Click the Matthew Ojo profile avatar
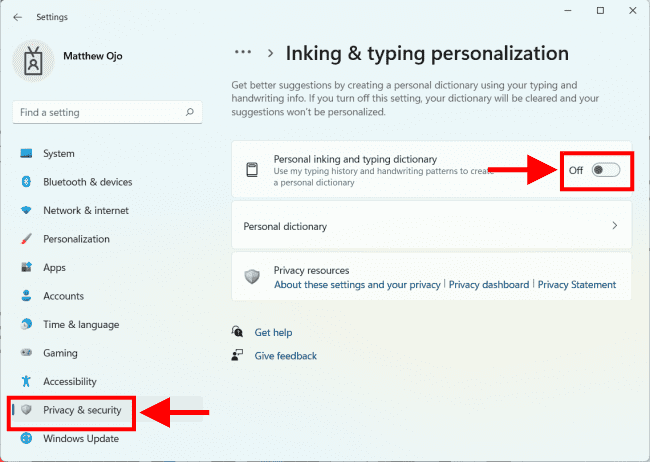This screenshot has height=462, width=650. click(33, 61)
